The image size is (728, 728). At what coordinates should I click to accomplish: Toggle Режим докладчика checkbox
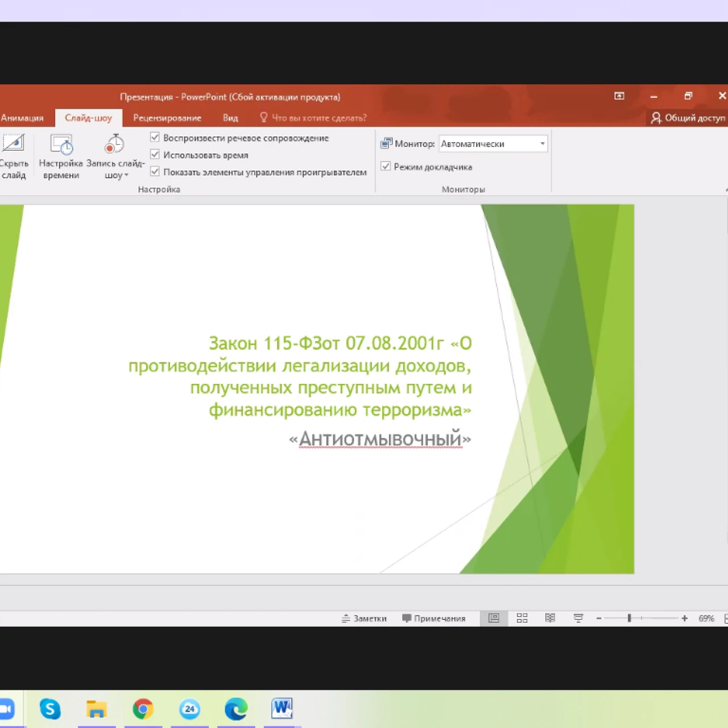coord(386,166)
